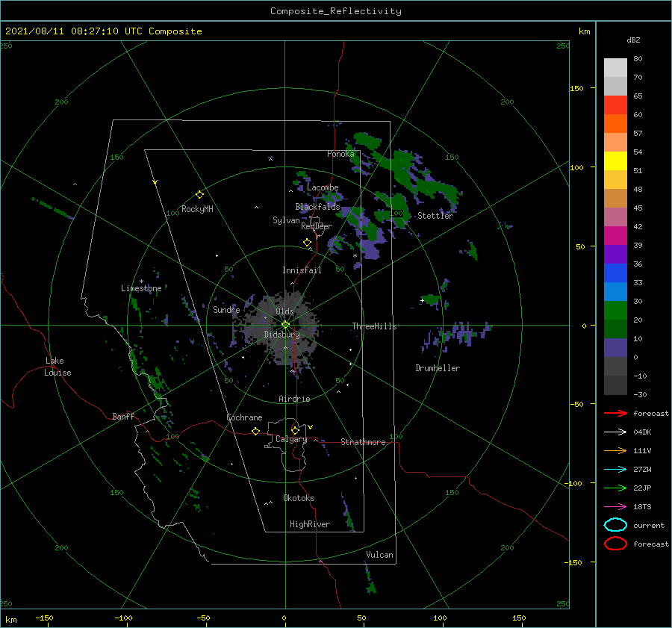The width and height of the screenshot is (672, 628).
Task: Click the bright yellow swatch in dBZ scale
Action: coord(615,161)
